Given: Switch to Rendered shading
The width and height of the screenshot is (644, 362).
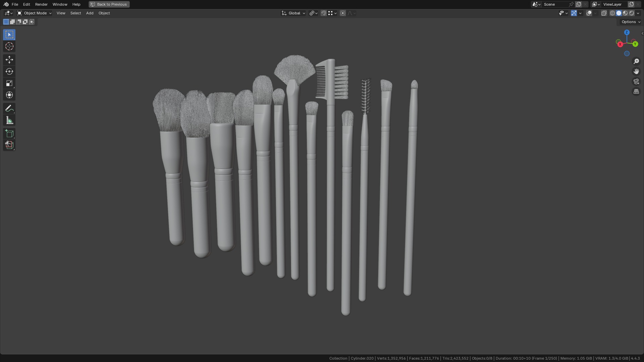Looking at the screenshot, I should (x=632, y=13).
